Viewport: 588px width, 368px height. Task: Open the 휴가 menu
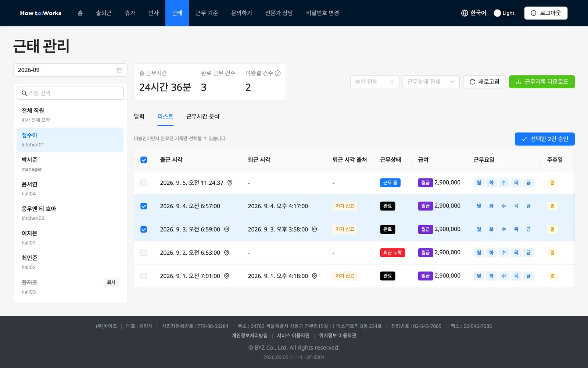[130, 13]
